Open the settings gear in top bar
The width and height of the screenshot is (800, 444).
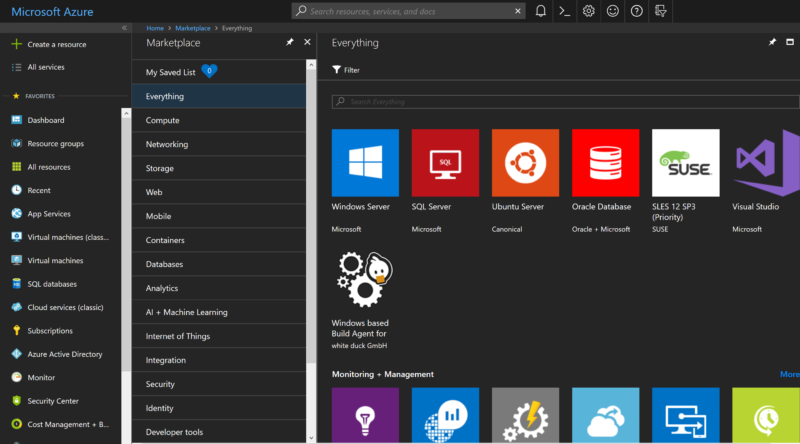(x=588, y=11)
